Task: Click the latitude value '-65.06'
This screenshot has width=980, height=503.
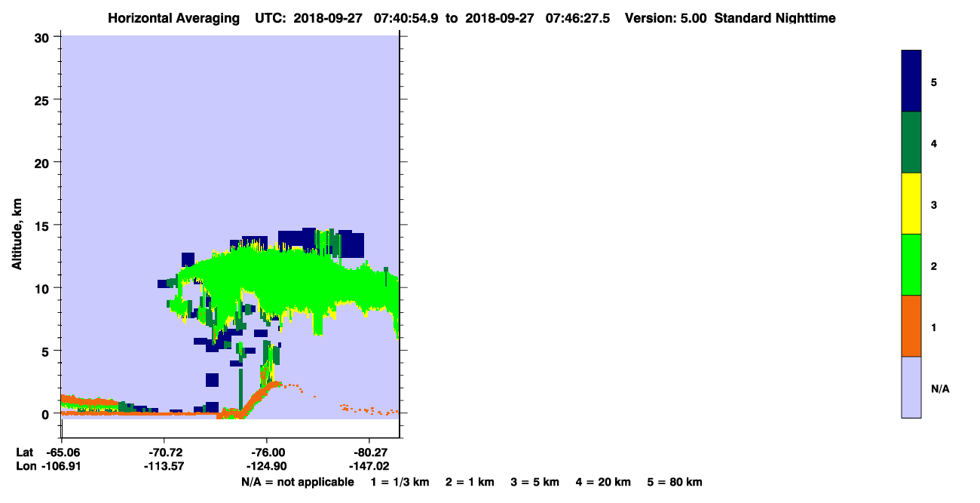Action: coord(62,452)
